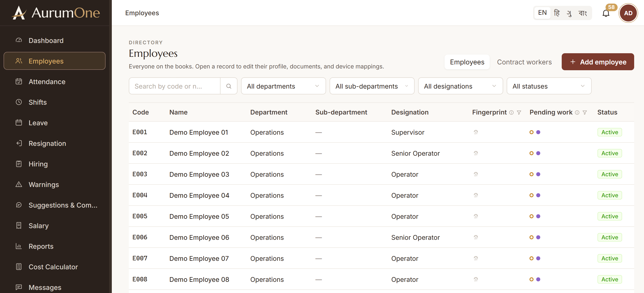Click fingerprint icon for Demo Employee 07
The width and height of the screenshot is (644, 293).
click(x=476, y=258)
